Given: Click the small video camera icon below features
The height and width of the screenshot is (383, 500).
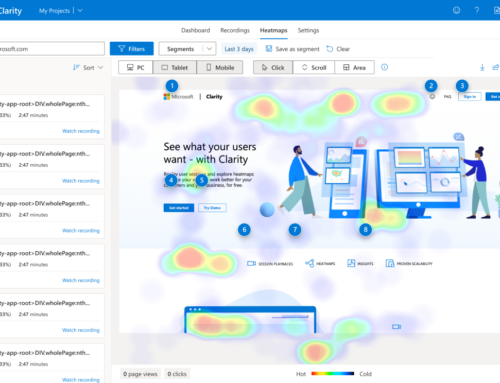Looking at the screenshot, I should (x=396, y=327).
